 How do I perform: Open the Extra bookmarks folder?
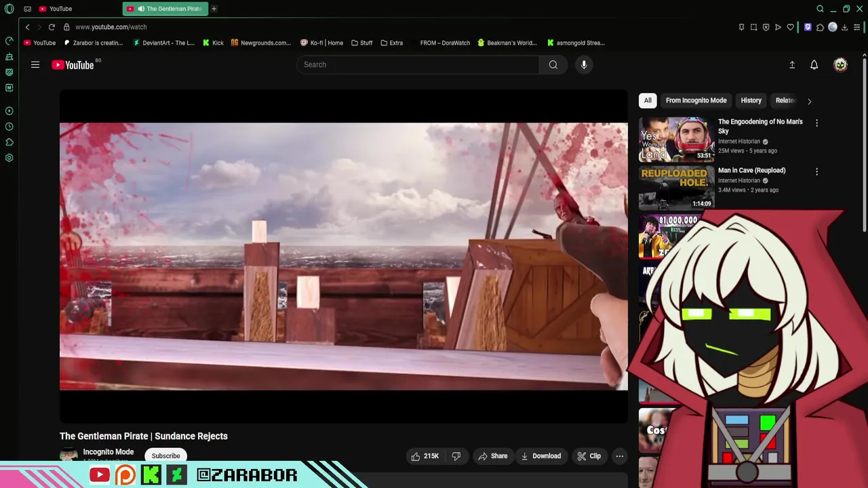coord(392,43)
